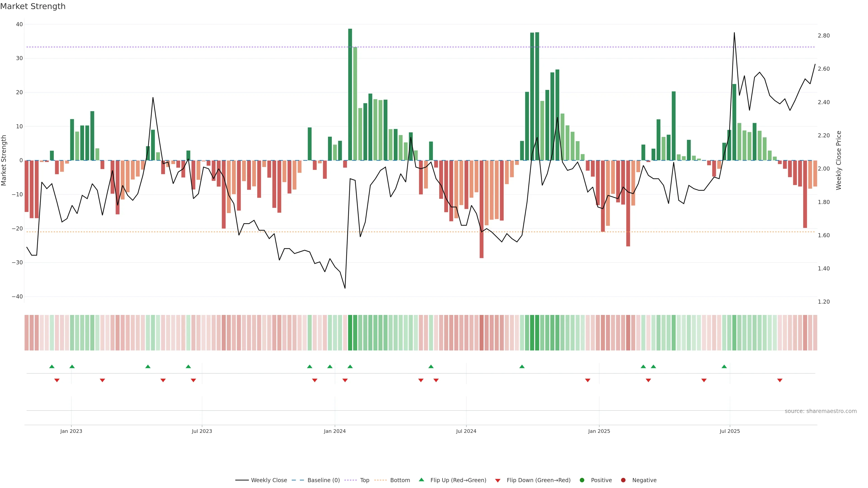868x488 pixels.
Task: Click darkest green heatmap cell at January 2024
Action: [350, 333]
